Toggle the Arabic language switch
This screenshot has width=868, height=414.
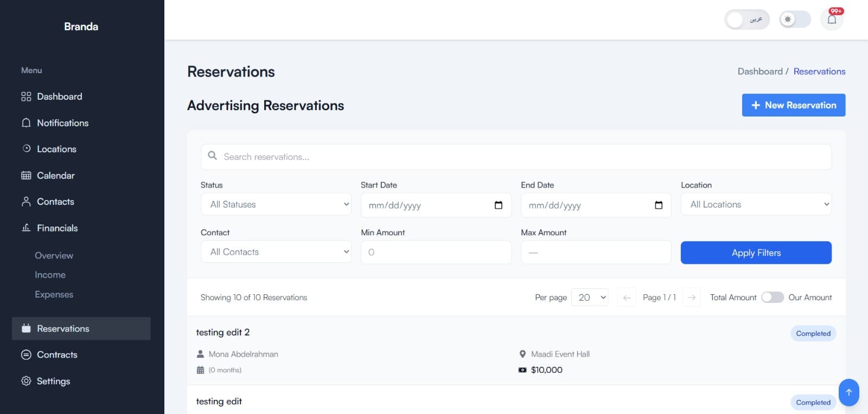tap(747, 20)
